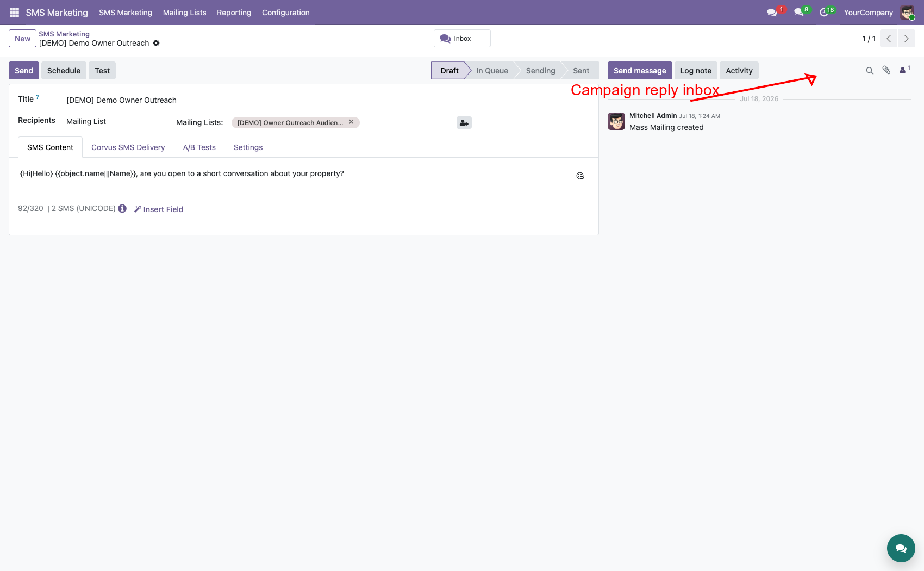
Task: Open the Inbox smart button
Action: [462, 39]
